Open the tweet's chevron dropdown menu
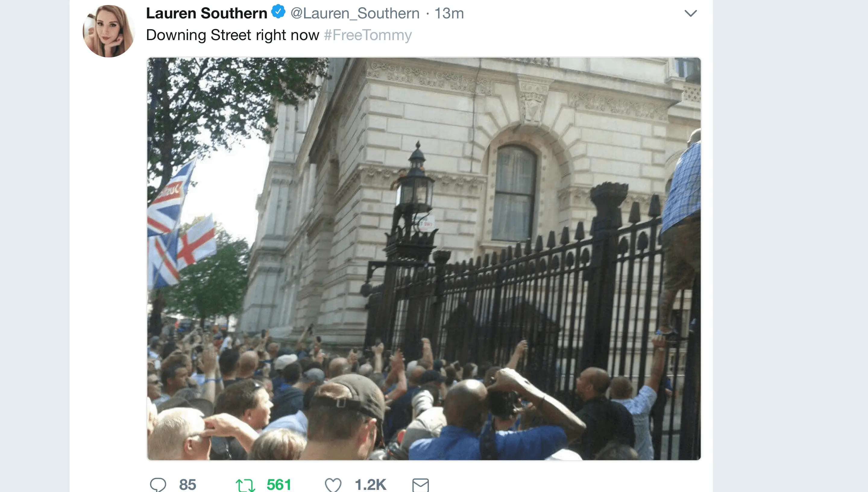This screenshot has height=492, width=868. [x=690, y=13]
